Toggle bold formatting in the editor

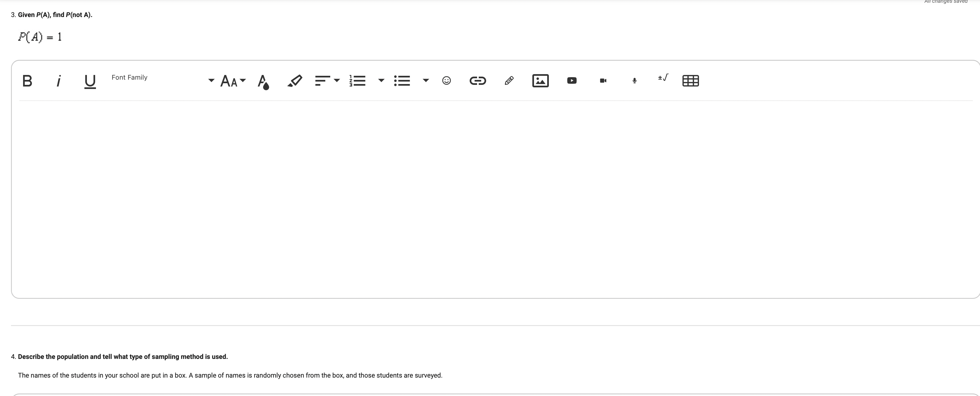point(27,80)
